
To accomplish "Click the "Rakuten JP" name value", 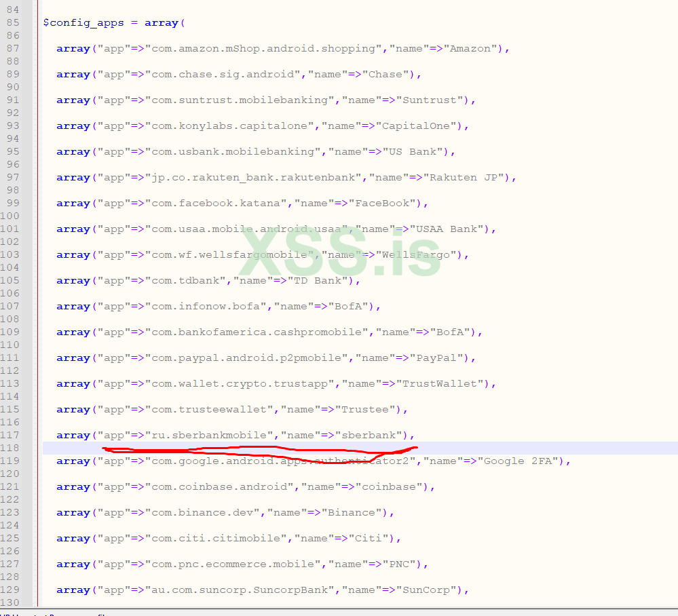I will (464, 177).
